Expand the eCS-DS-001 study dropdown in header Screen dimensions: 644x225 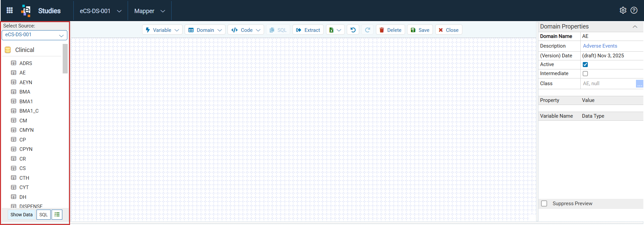tap(119, 11)
